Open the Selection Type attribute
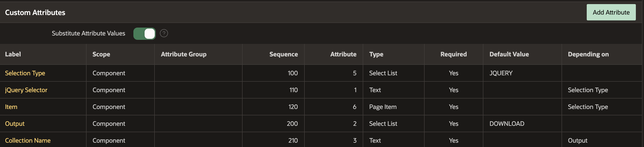 pos(25,73)
